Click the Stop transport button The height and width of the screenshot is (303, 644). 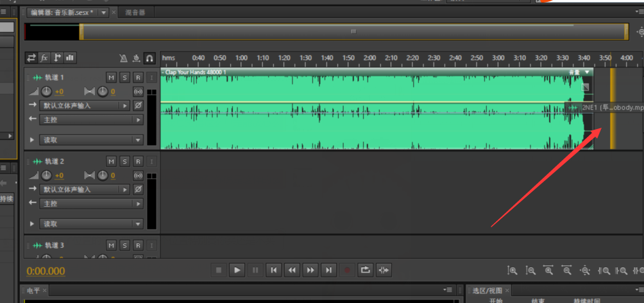coord(219,270)
